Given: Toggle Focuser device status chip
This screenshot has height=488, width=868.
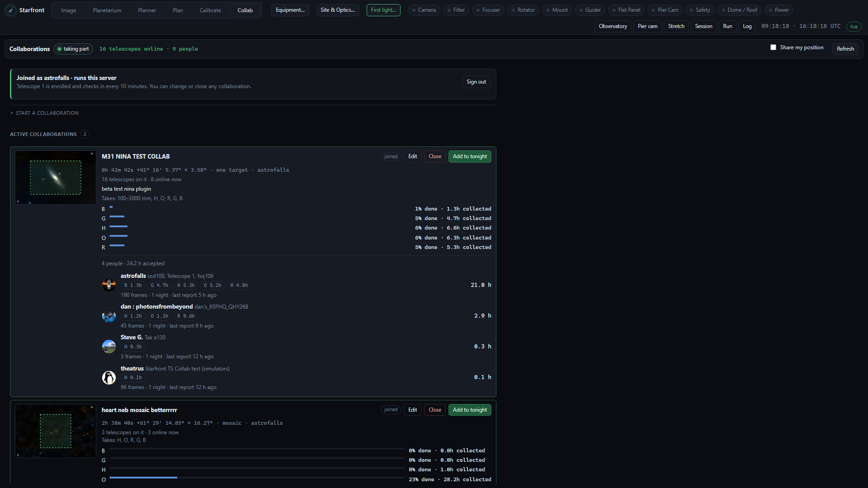Looking at the screenshot, I should 488,10.
